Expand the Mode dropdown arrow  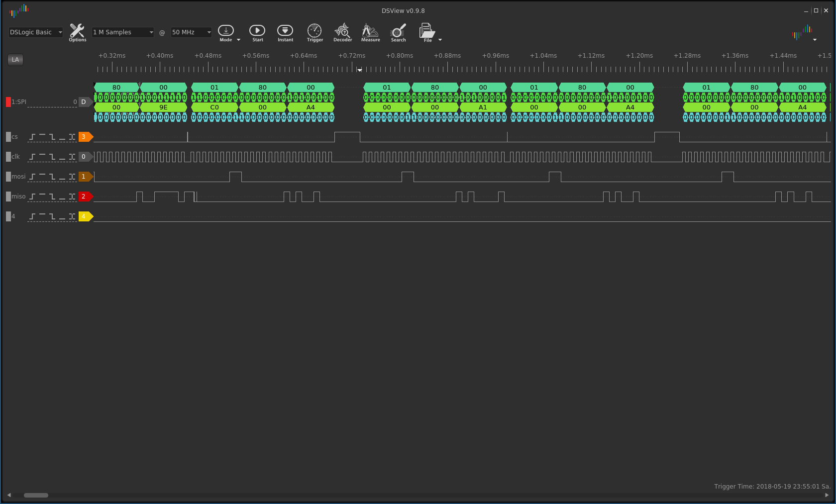[x=238, y=40]
